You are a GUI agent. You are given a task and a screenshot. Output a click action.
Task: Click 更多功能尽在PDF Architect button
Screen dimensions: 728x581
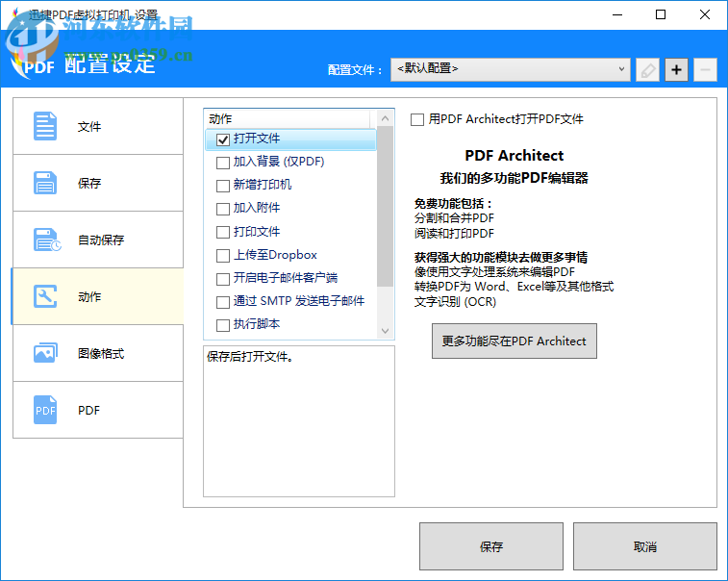(x=514, y=341)
